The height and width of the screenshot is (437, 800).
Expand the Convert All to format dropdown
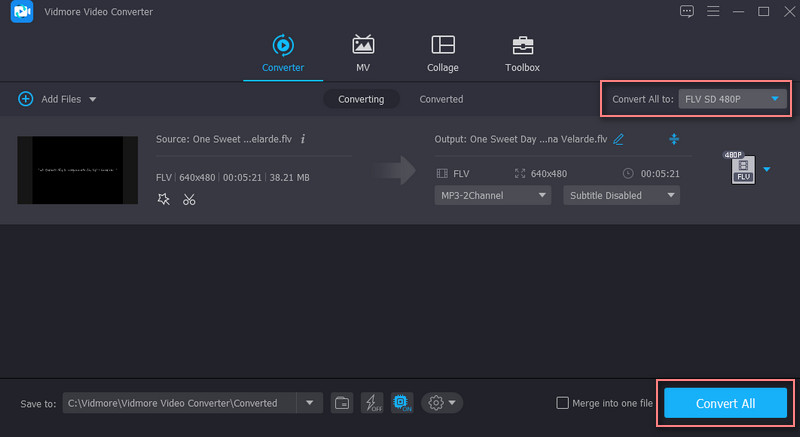click(733, 99)
